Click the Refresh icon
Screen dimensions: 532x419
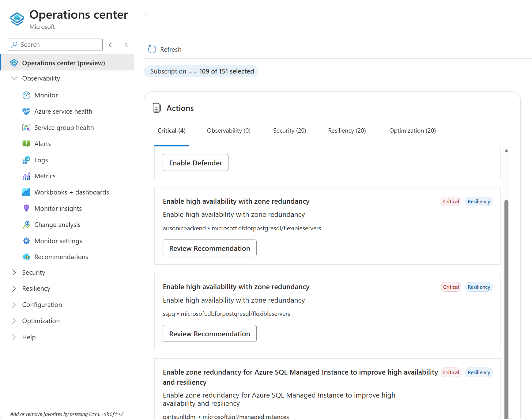click(x=152, y=49)
